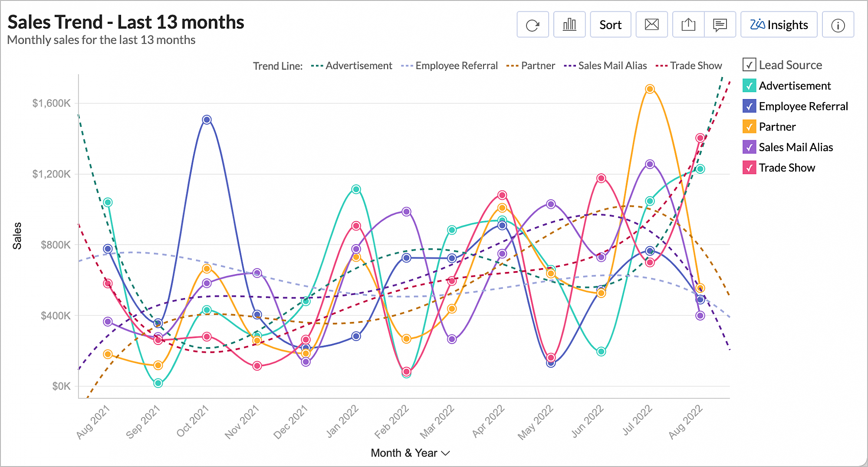Click the Sales y-axis title
This screenshot has width=868, height=467.
click(x=17, y=236)
